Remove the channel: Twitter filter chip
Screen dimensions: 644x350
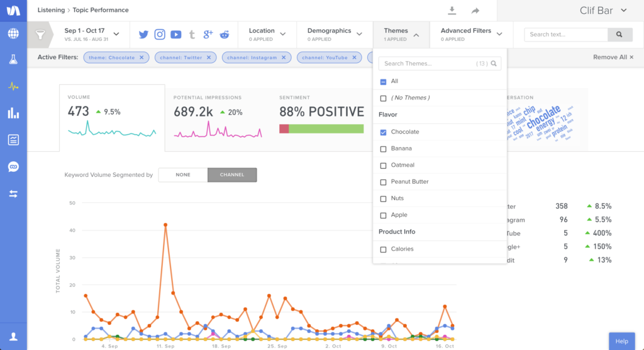(x=209, y=57)
